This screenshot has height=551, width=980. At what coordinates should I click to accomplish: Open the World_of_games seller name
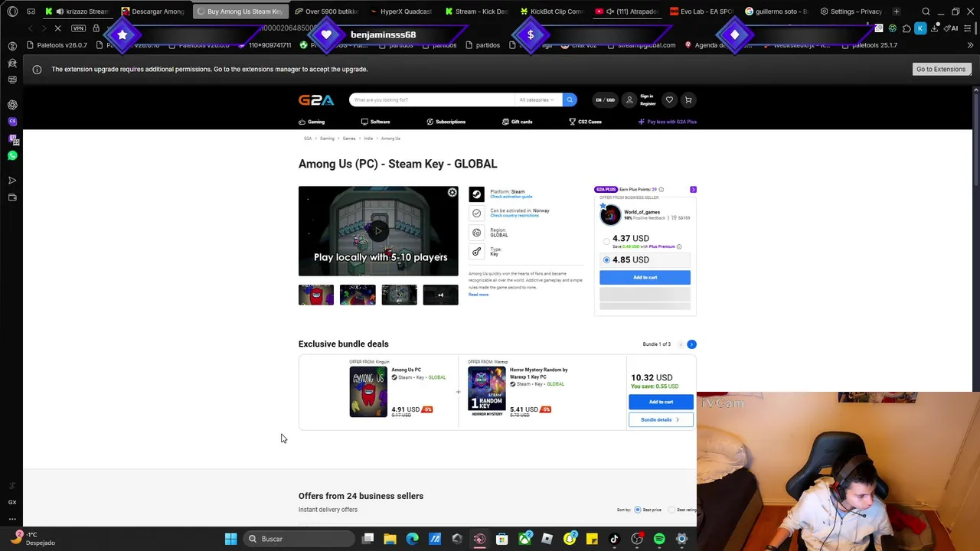pyautogui.click(x=642, y=212)
